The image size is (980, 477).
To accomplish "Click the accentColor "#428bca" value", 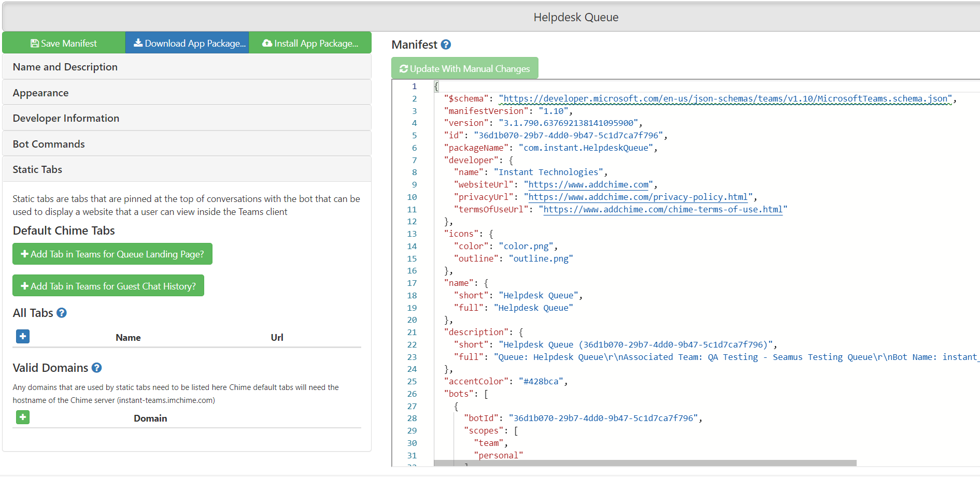I will pos(541,381).
